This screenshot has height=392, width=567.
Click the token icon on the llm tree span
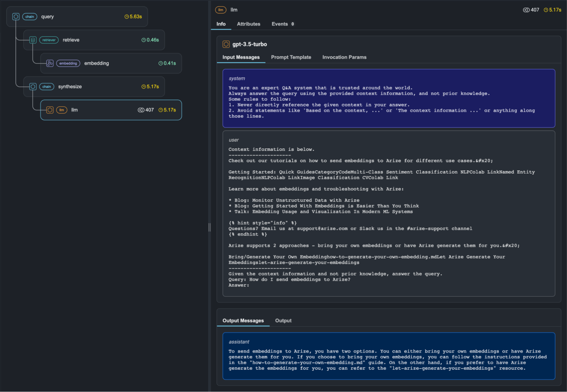141,110
